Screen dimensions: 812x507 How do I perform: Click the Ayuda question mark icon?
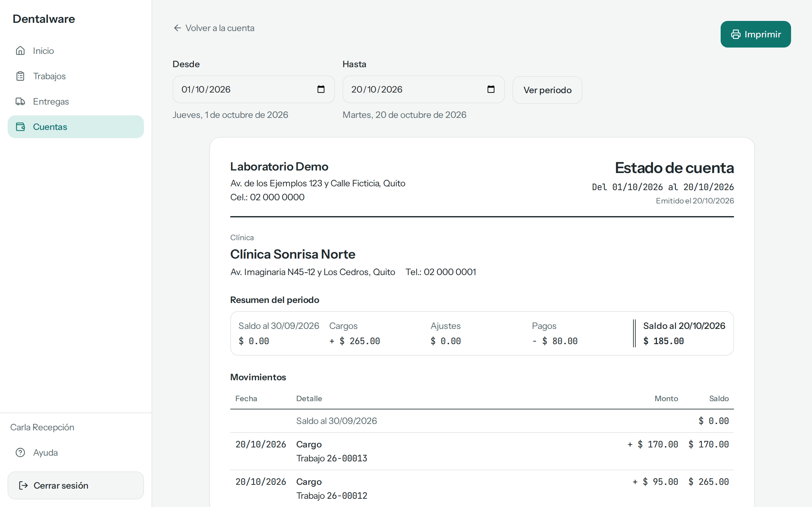[x=21, y=452]
